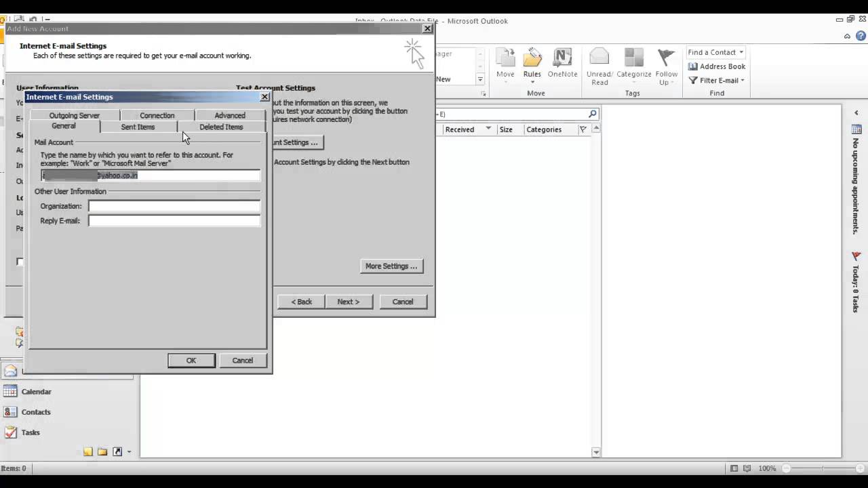
Task: Click the Organization input field
Action: [174, 206]
